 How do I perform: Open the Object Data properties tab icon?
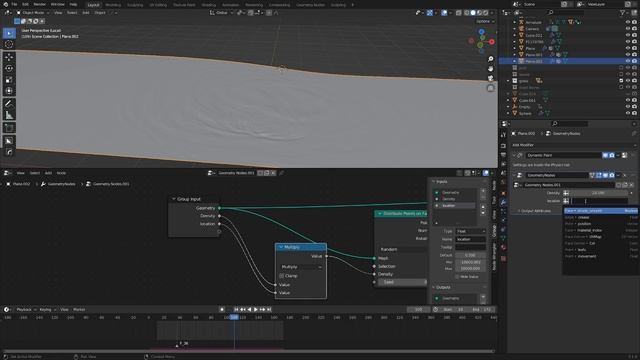point(503,239)
